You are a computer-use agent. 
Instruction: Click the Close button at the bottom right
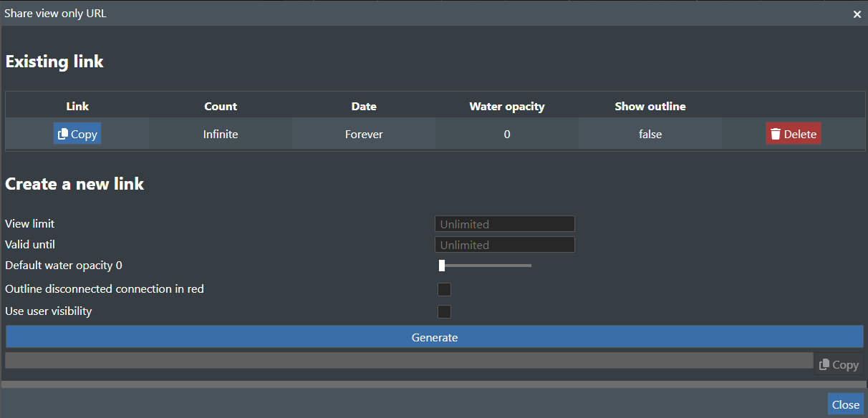click(845, 404)
